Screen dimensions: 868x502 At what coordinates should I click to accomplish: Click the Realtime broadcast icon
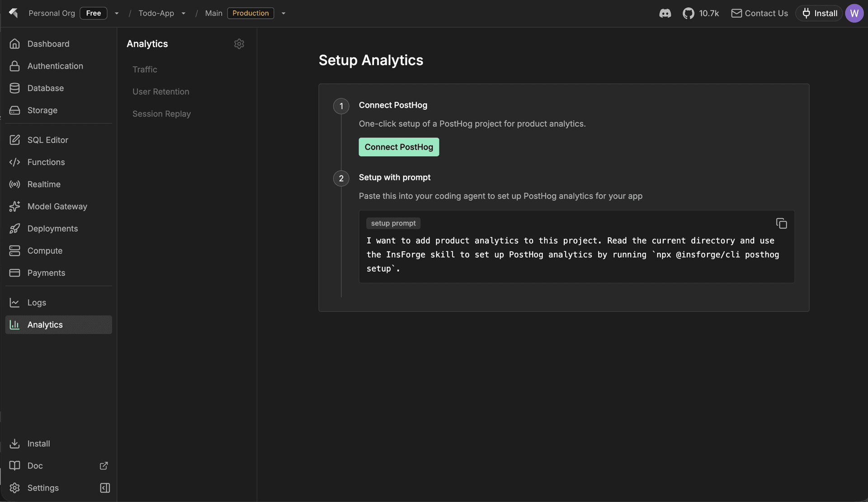[14, 184]
